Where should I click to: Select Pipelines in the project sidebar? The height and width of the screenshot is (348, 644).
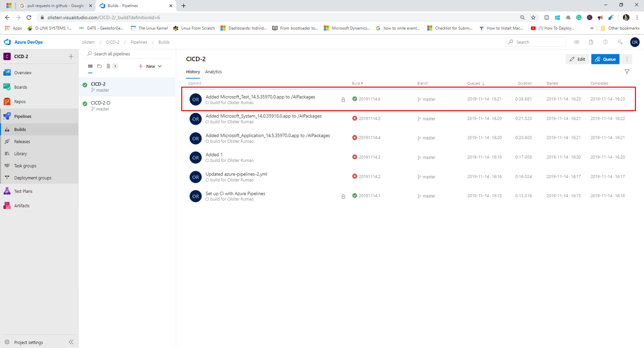click(23, 116)
